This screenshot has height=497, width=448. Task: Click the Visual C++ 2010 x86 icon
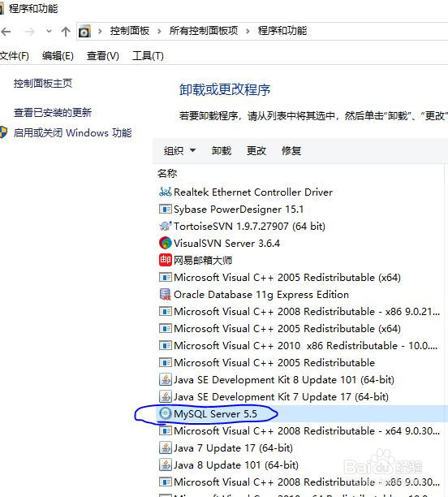click(x=165, y=345)
